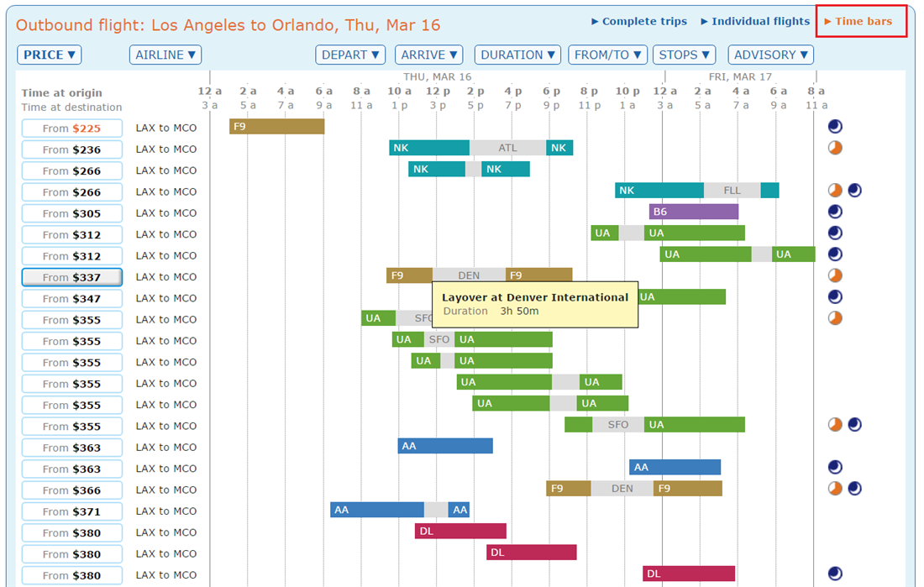Open the AIRLINE filter dropdown
The height and width of the screenshot is (587, 924).
pos(165,55)
